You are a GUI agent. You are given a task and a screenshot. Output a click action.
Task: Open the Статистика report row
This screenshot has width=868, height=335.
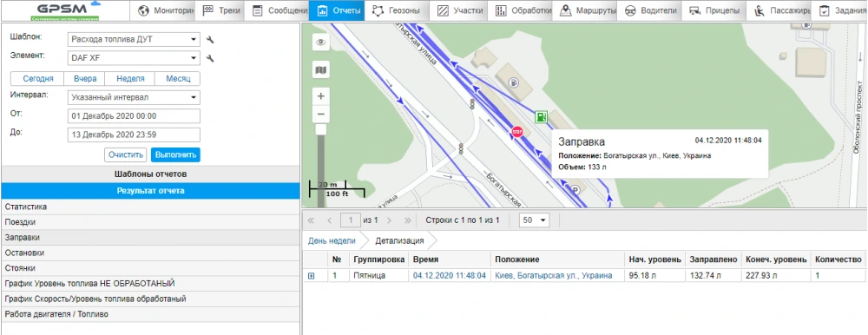pos(150,207)
